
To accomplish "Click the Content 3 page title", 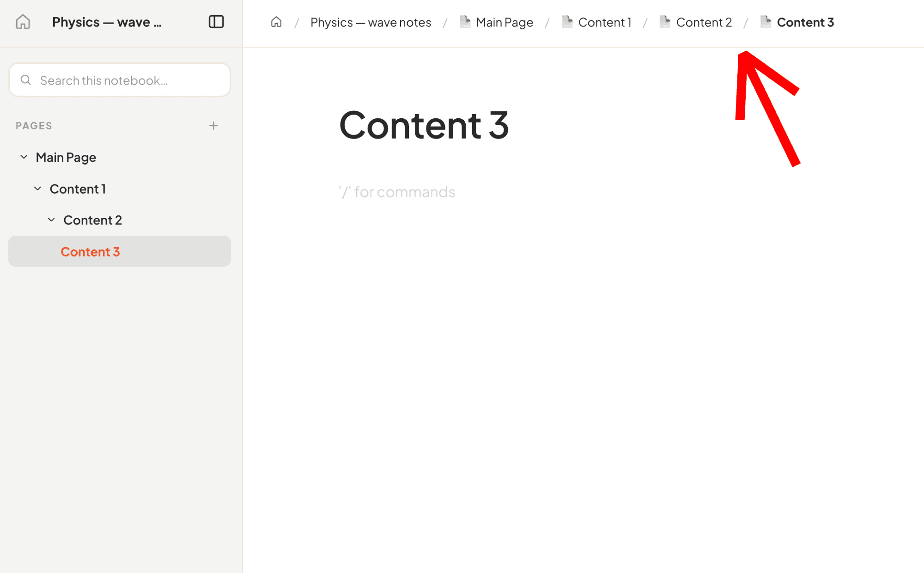I will [424, 125].
